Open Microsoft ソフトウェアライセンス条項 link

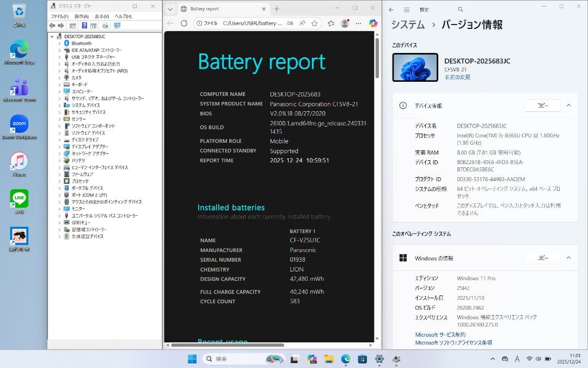454,343
